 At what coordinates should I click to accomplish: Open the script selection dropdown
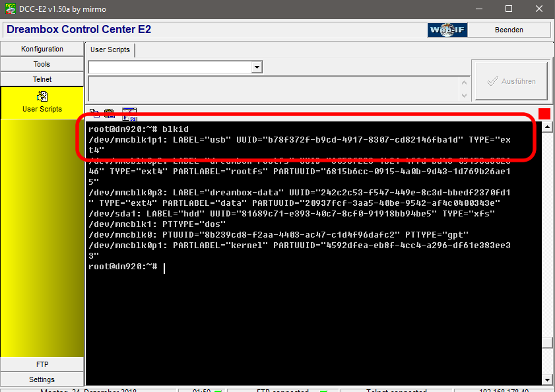pyautogui.click(x=257, y=67)
